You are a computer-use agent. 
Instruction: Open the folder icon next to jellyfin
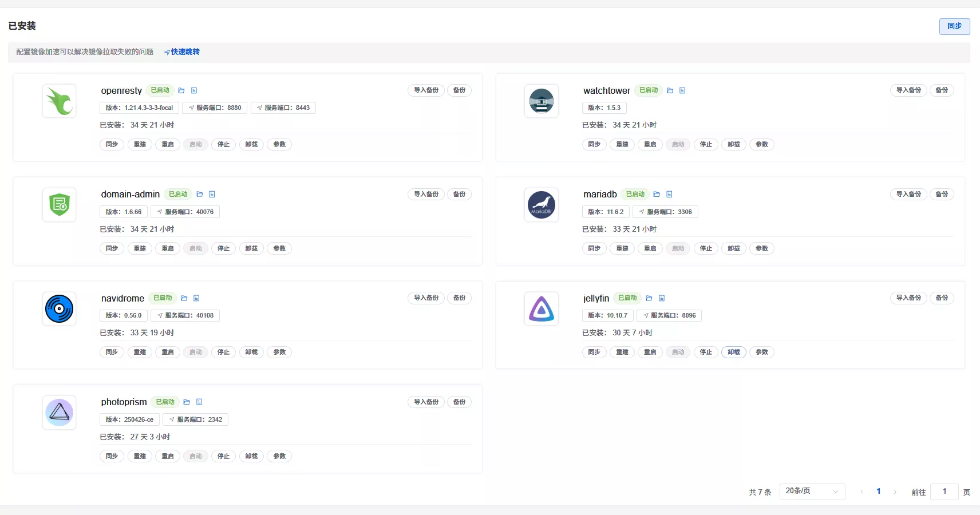[649, 298]
